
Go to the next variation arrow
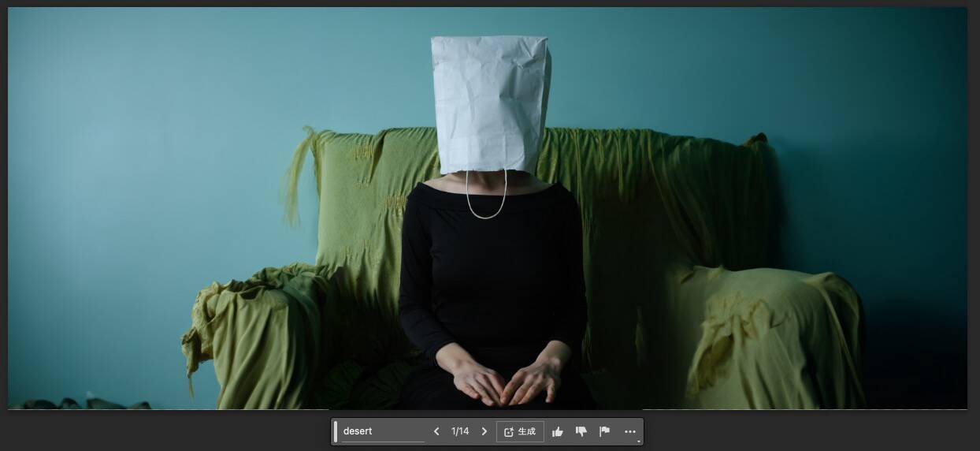tap(484, 431)
